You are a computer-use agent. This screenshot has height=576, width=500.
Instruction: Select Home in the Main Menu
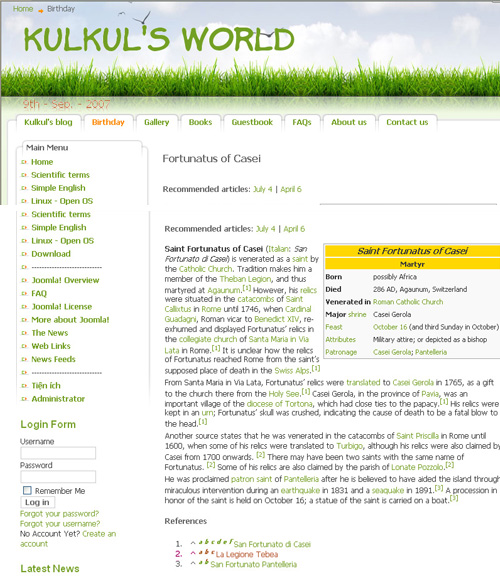pyautogui.click(x=42, y=162)
